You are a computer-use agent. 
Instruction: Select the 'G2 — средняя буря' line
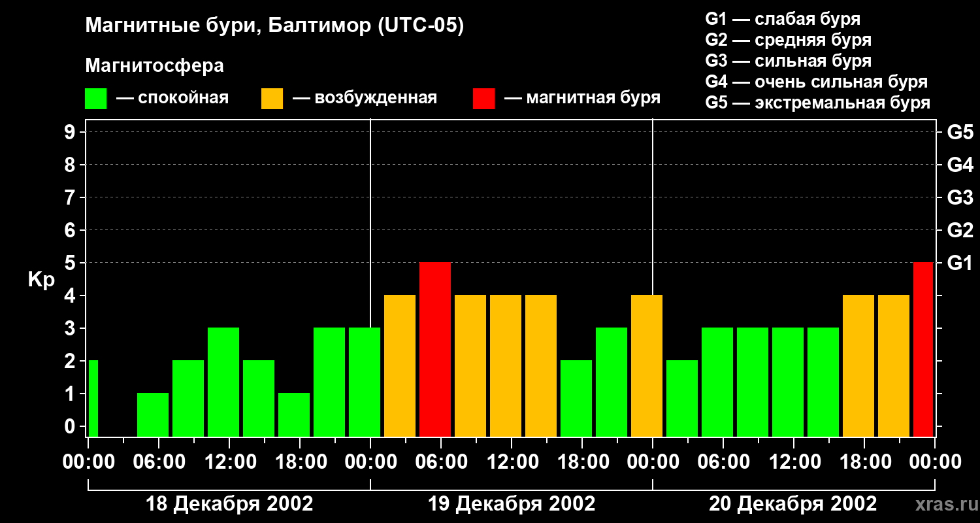pos(789,40)
